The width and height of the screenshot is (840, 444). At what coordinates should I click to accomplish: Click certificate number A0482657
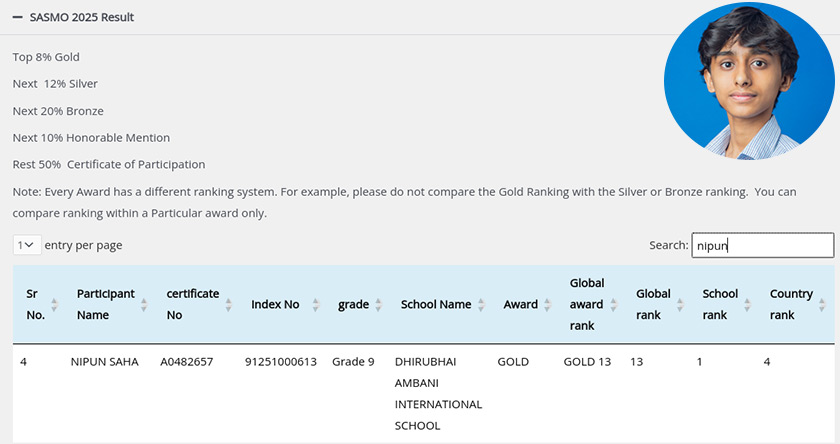[187, 362]
